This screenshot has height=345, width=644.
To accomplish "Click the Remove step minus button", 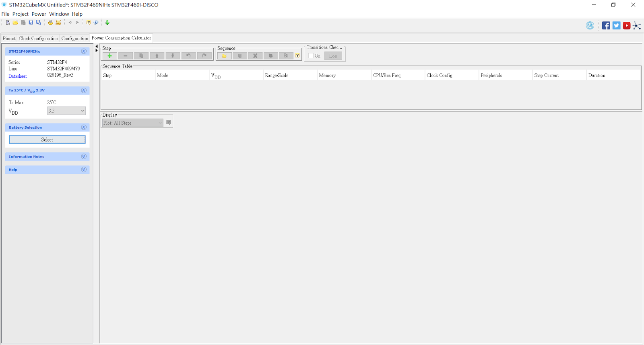I will (125, 56).
